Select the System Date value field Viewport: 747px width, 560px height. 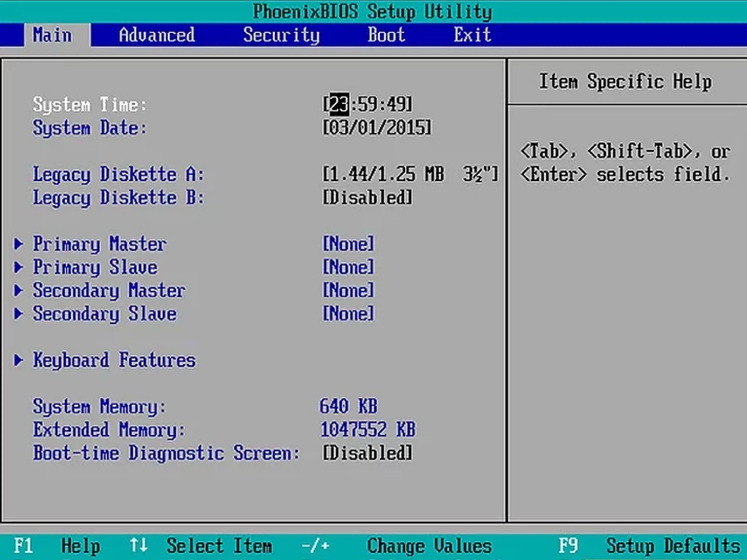(x=377, y=128)
